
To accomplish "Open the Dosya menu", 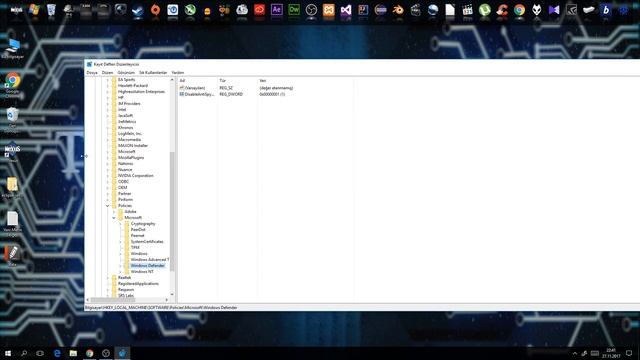I will pos(92,72).
